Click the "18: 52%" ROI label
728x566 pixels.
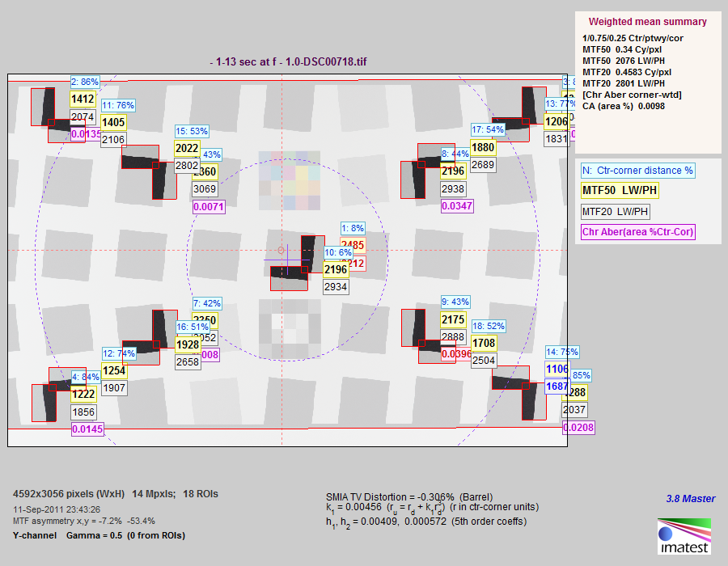coord(489,326)
